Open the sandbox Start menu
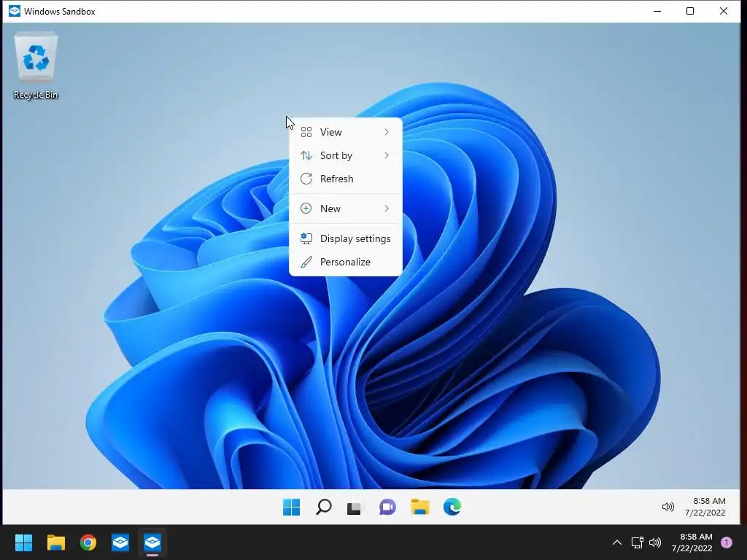The height and width of the screenshot is (560, 747). tap(291, 507)
